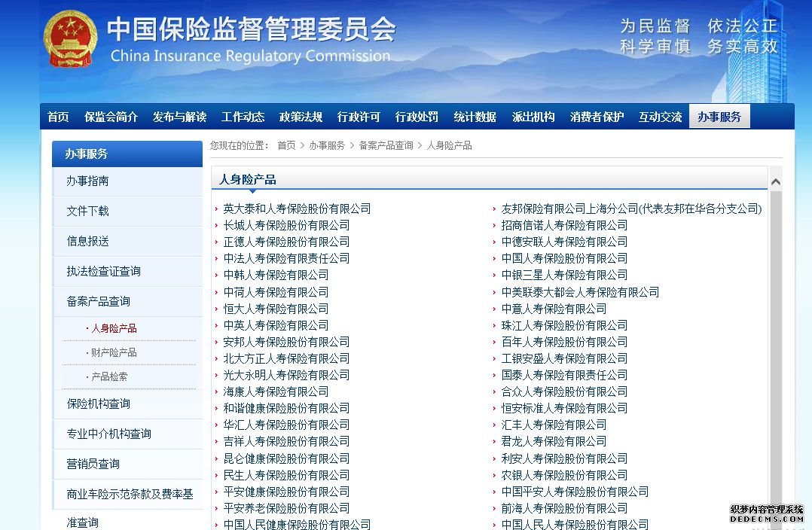The width and height of the screenshot is (812, 530).
Task: Open 前海人寿保险股份有限公司 link
Action: pos(564,507)
